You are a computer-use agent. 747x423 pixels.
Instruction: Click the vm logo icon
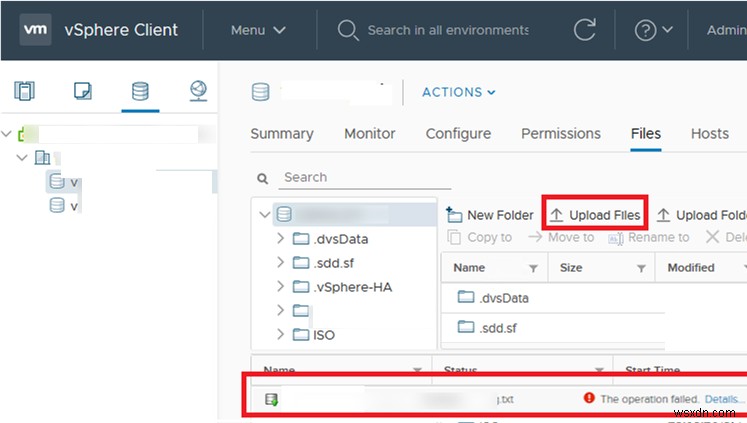35,30
